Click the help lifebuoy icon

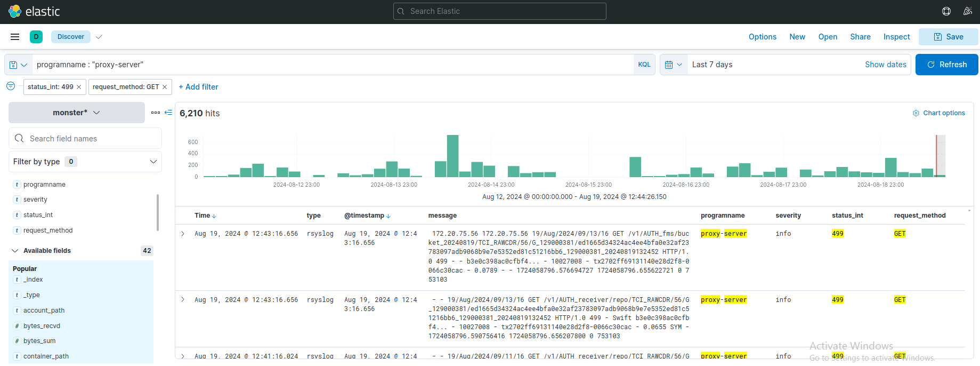tap(946, 11)
